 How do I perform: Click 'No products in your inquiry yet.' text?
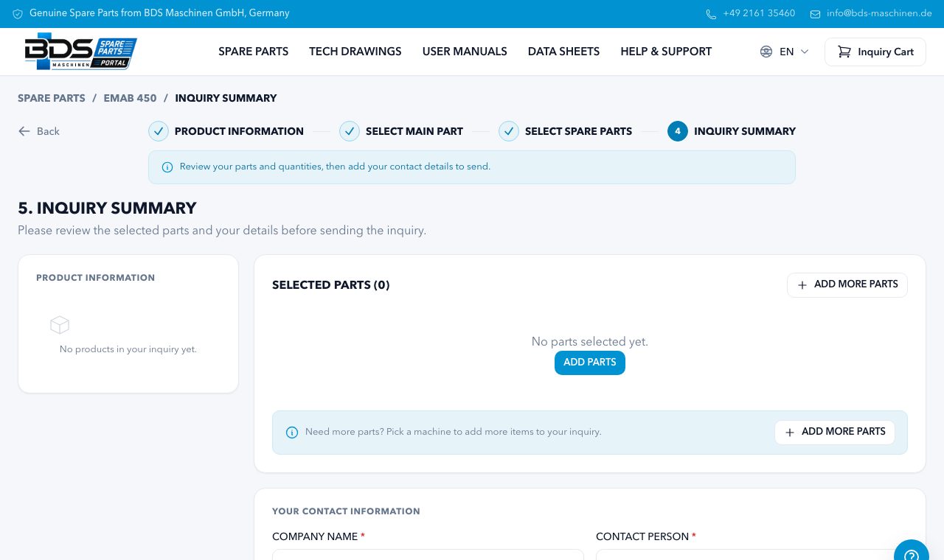[128, 349]
